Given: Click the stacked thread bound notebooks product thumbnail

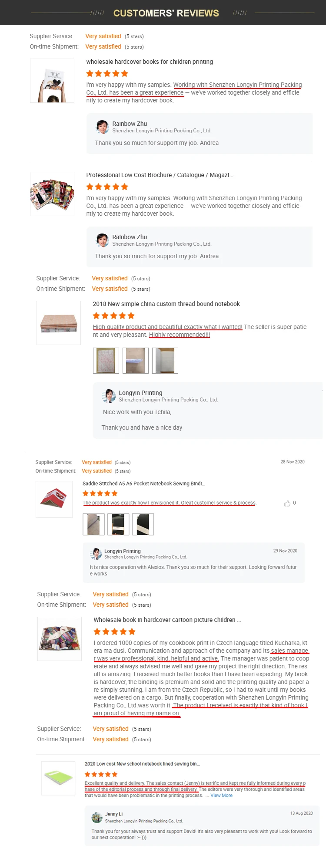Looking at the screenshot, I should tap(59, 323).
